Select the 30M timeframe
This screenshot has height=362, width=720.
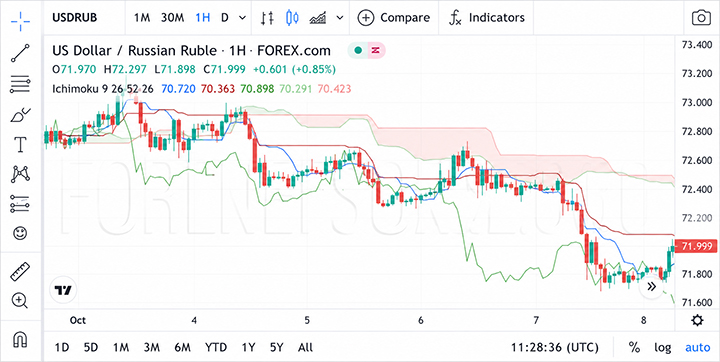(172, 18)
